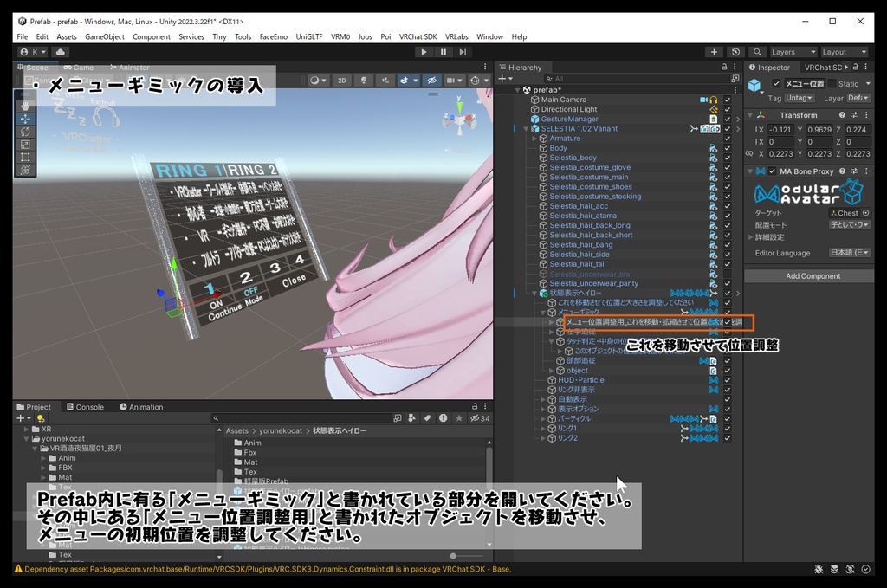887x588 pixels.
Task: Click the cloud icon next to the account button
Action: [x=61, y=52]
